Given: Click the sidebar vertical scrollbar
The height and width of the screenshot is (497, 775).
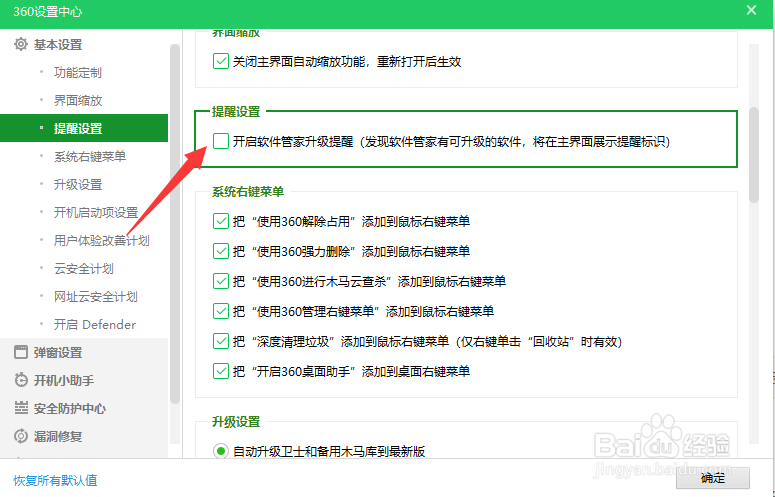Looking at the screenshot, I should pos(174,224).
